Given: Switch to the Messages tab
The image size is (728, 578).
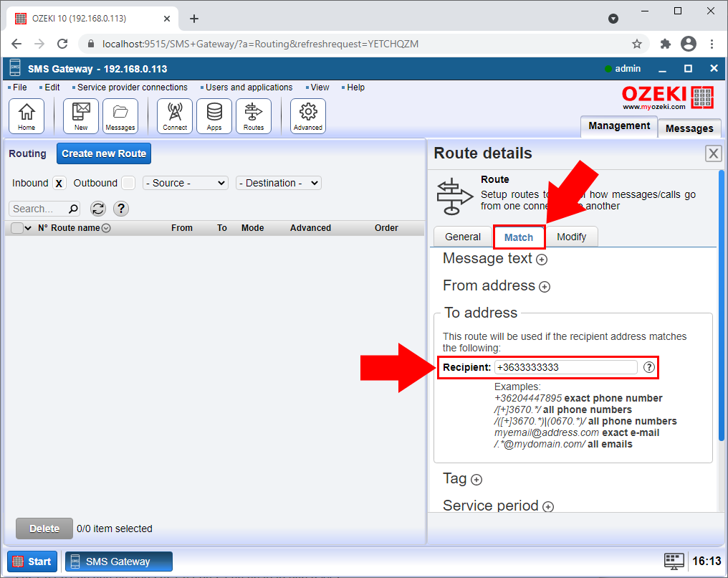Looking at the screenshot, I should [x=689, y=128].
